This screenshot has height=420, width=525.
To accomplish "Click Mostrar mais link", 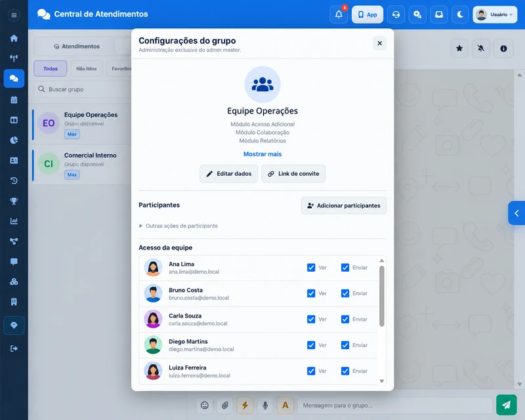I will click(262, 154).
